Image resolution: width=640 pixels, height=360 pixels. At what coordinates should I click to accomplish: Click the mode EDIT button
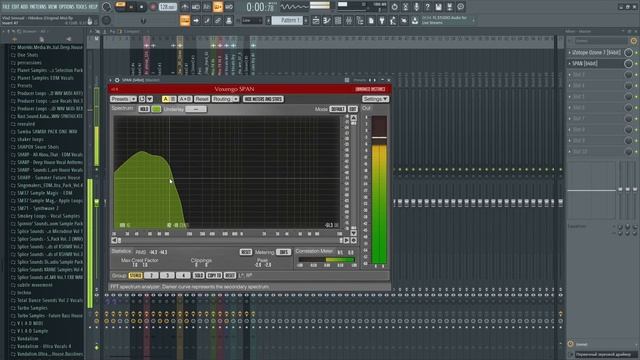(x=353, y=109)
